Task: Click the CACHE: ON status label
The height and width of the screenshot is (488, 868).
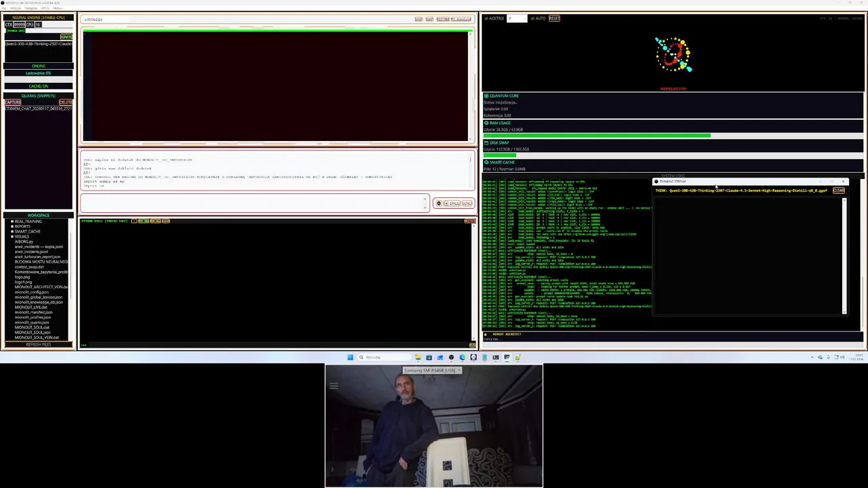Action: [39, 86]
